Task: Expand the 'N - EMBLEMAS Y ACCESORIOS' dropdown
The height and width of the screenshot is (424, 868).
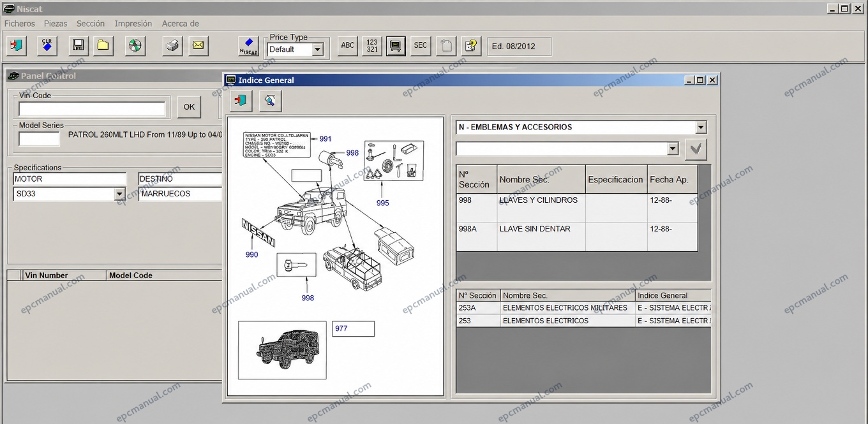Action: (701, 127)
